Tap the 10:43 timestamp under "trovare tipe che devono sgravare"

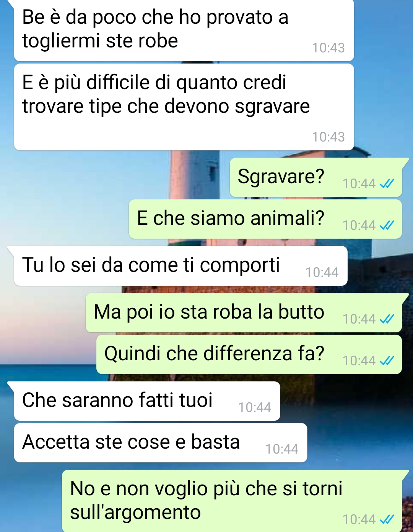pyautogui.click(x=328, y=137)
